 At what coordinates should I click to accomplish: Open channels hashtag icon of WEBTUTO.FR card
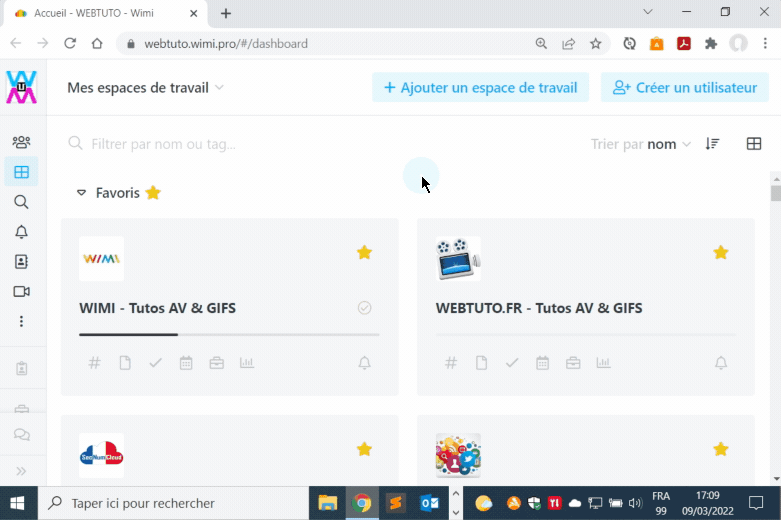[x=451, y=363]
